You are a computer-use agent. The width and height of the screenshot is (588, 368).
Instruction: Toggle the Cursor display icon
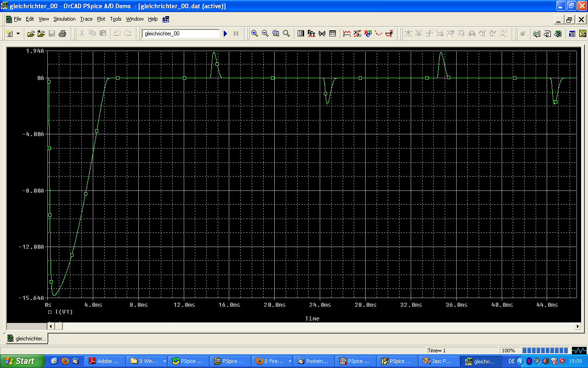(390, 34)
